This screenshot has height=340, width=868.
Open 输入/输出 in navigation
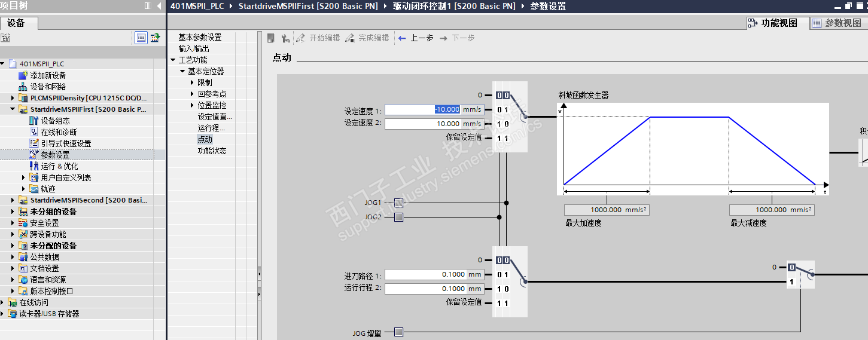pyautogui.click(x=194, y=48)
